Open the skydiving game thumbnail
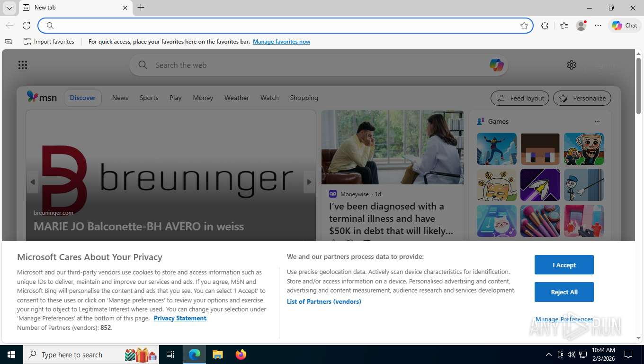644x364 pixels. coord(497,149)
